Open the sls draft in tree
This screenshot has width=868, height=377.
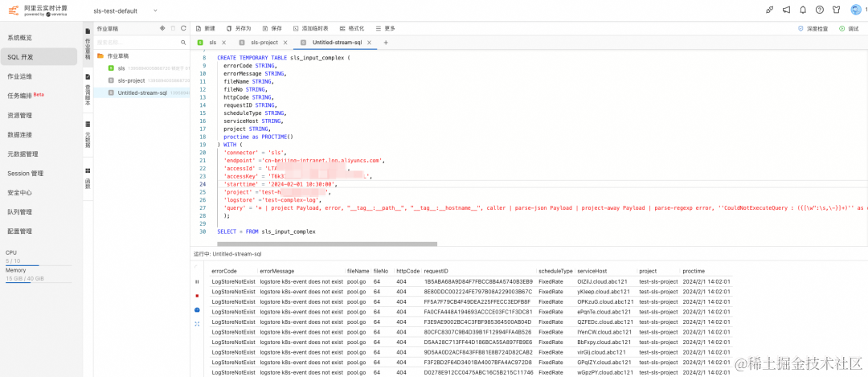coord(121,68)
